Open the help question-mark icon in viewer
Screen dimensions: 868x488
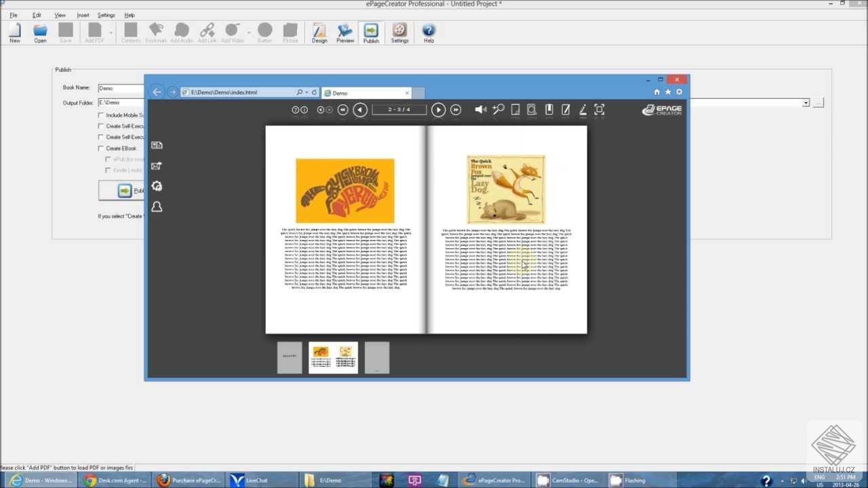coord(295,110)
